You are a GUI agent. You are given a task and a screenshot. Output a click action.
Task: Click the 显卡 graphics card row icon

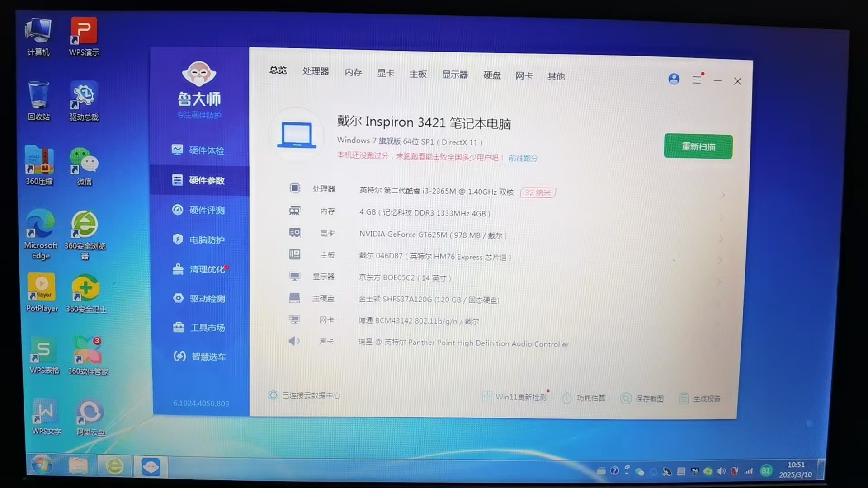[x=295, y=232]
